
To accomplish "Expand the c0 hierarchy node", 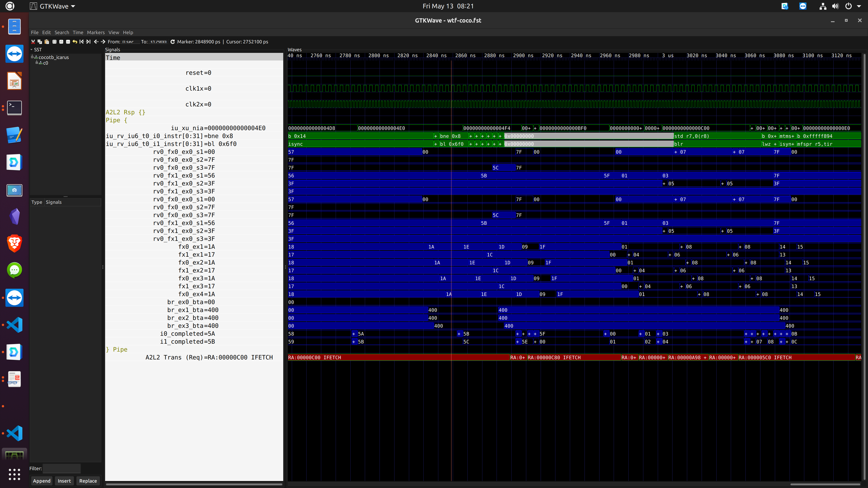I will pyautogui.click(x=37, y=63).
